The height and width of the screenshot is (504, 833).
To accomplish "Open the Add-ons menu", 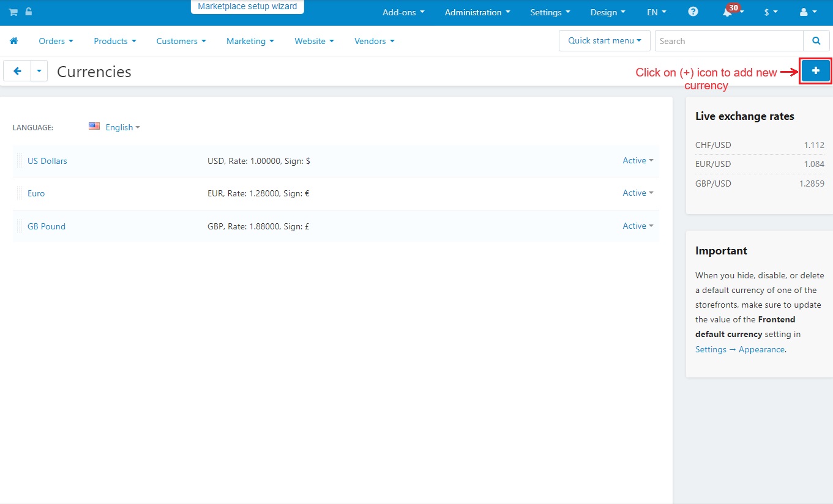I will (x=403, y=12).
